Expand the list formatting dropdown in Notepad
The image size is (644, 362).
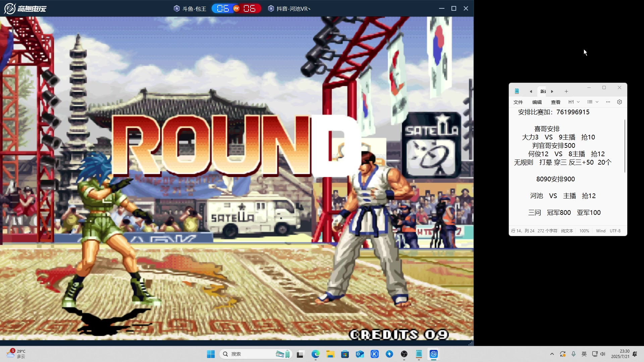[x=593, y=102]
